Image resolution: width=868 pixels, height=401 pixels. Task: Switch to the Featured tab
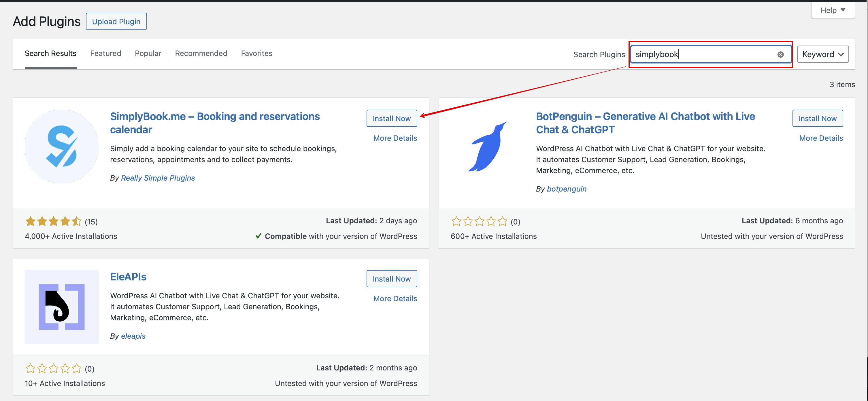(105, 53)
